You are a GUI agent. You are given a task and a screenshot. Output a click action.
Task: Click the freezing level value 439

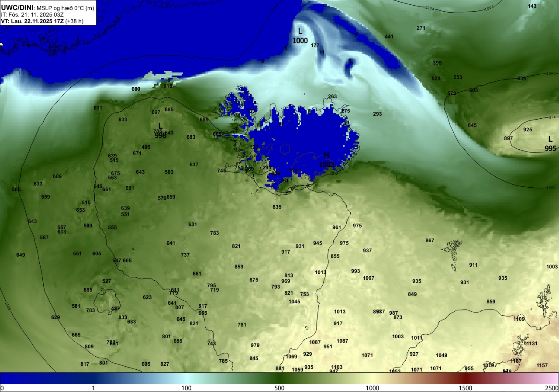pos(521,79)
